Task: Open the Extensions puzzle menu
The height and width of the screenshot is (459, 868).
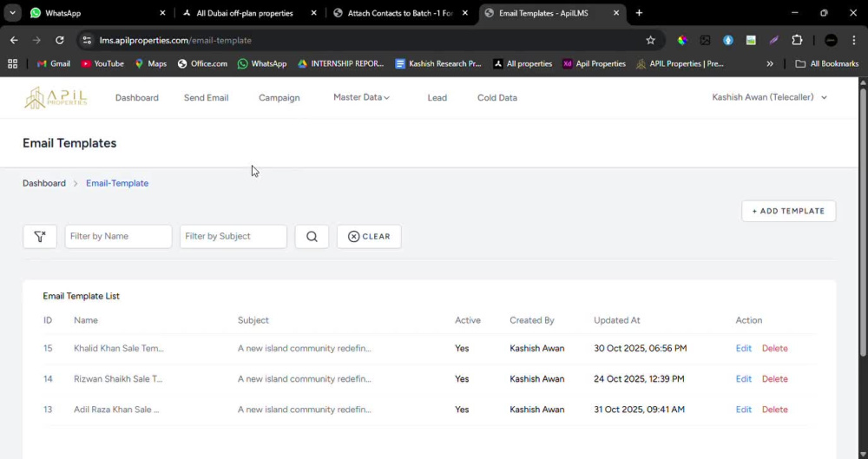Action: click(x=797, y=40)
